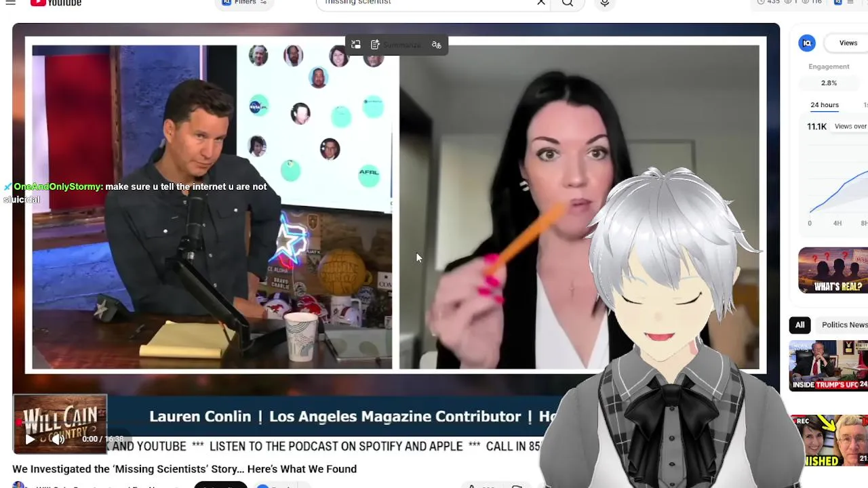Click Summarize in video overlay toolbar

(x=395, y=45)
